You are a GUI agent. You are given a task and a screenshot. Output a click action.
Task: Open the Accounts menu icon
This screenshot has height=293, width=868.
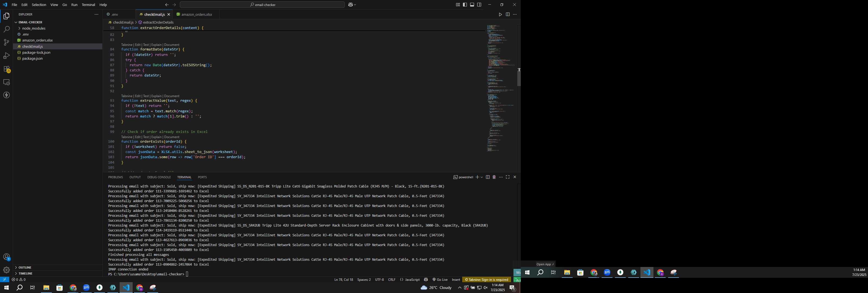pos(7,257)
